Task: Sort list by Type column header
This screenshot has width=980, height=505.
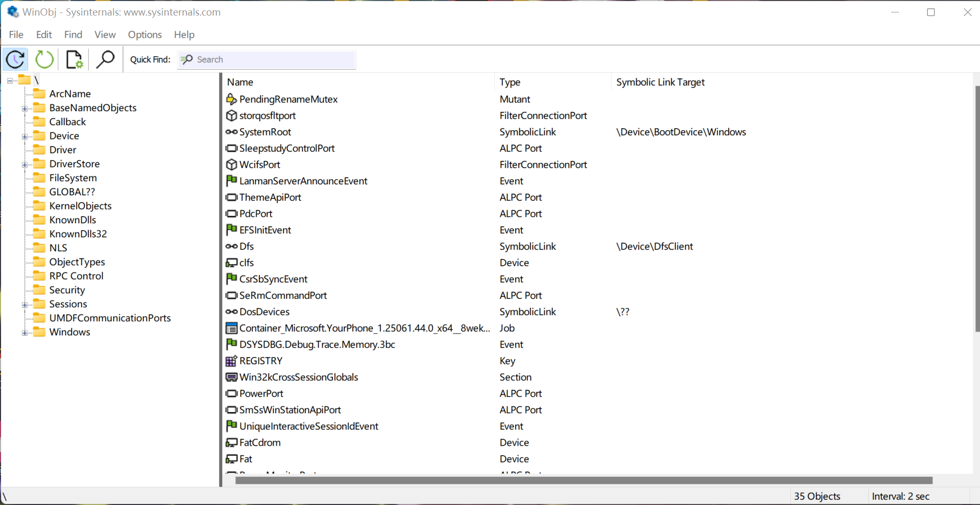Action: click(x=510, y=82)
